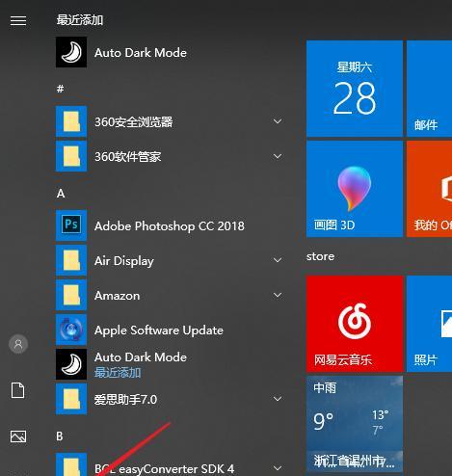The height and width of the screenshot is (476, 452).
Task: Launch Apple Software Update icon
Action: click(71, 330)
